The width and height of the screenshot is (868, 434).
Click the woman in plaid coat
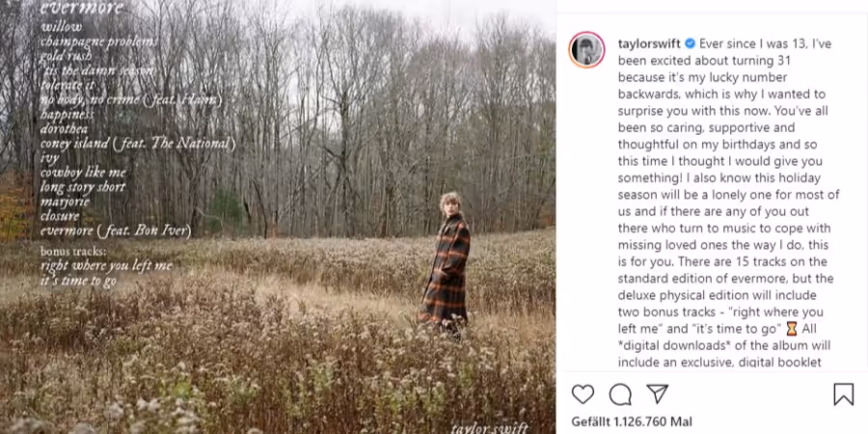(x=447, y=263)
